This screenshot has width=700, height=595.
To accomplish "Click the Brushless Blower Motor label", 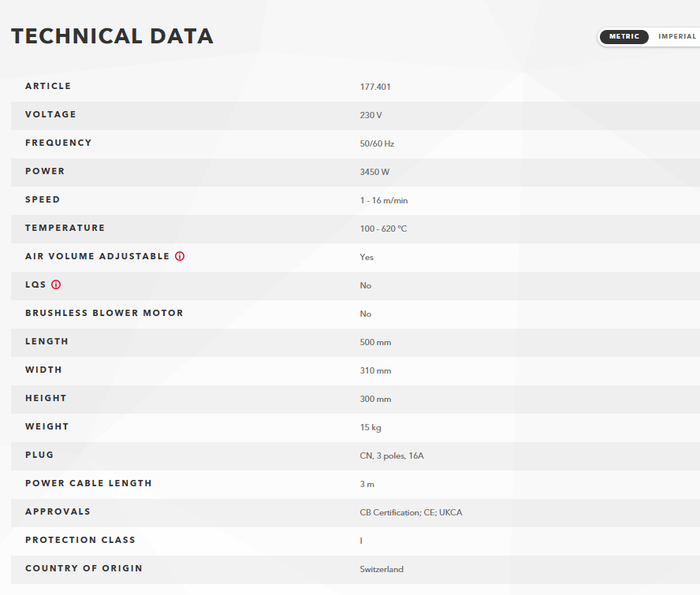I will pos(104,313).
